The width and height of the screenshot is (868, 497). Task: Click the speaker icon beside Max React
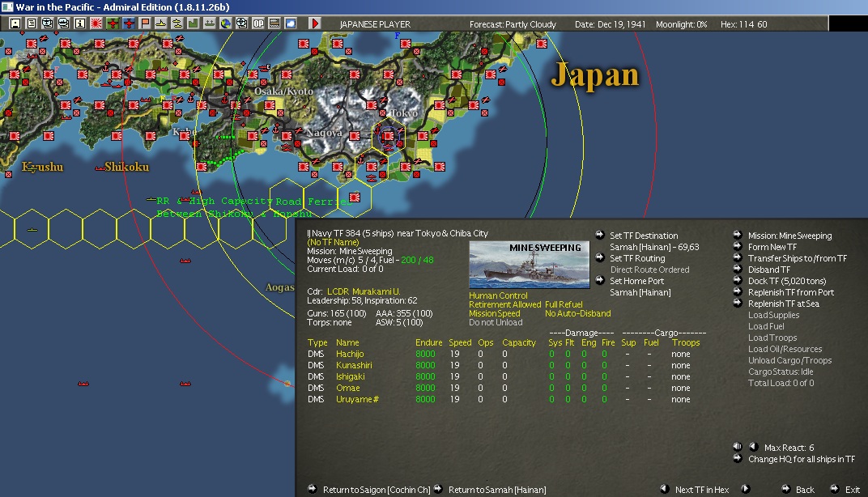pyautogui.click(x=738, y=447)
